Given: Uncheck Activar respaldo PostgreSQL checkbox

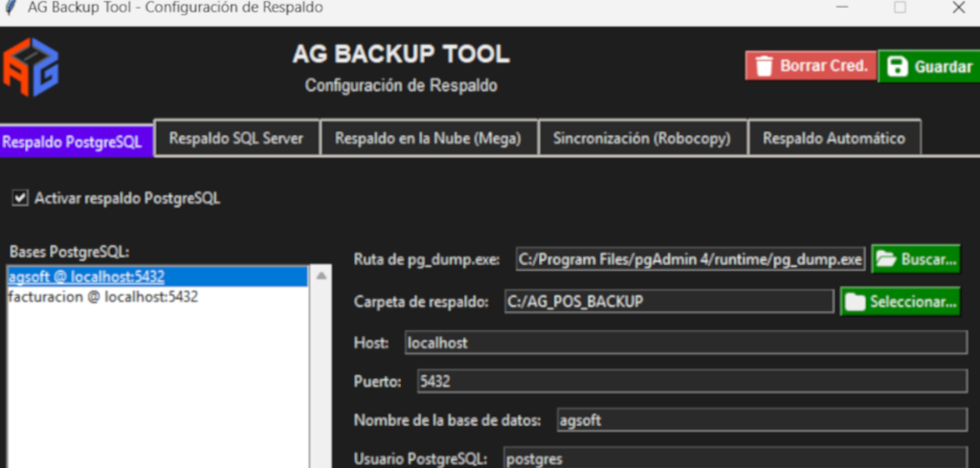Looking at the screenshot, I should (x=20, y=198).
